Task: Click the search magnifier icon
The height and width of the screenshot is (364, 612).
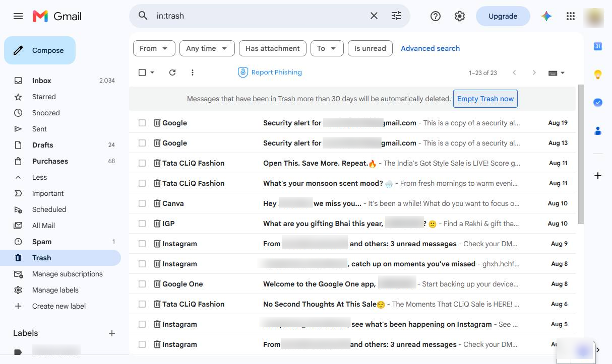Action: 143,16
